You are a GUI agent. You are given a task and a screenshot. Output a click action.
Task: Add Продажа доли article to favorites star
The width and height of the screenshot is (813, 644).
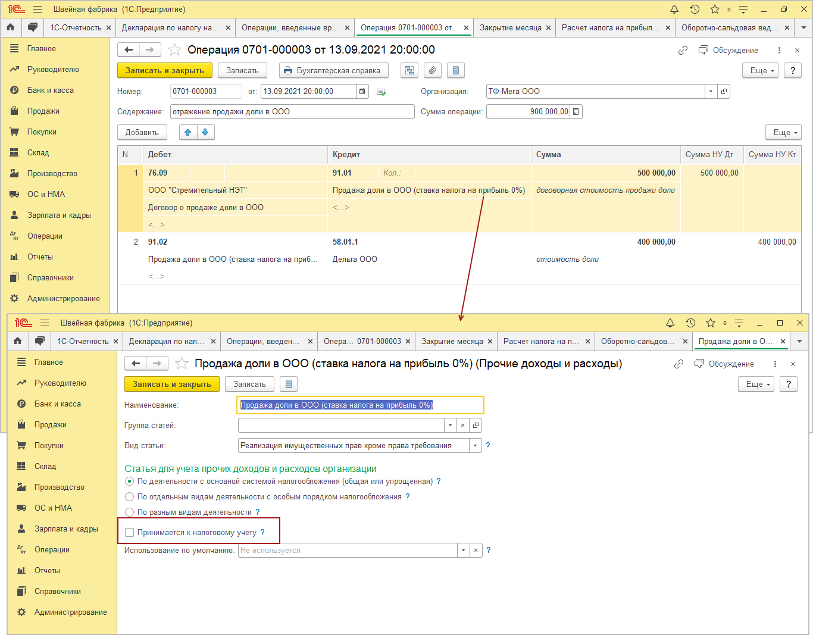tap(182, 364)
